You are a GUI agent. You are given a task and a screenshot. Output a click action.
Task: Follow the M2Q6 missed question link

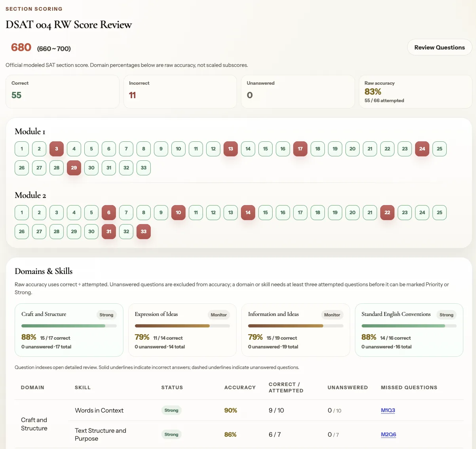389,435
